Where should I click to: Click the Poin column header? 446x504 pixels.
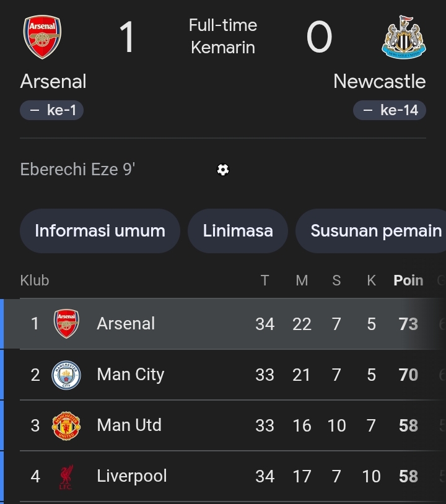408,280
